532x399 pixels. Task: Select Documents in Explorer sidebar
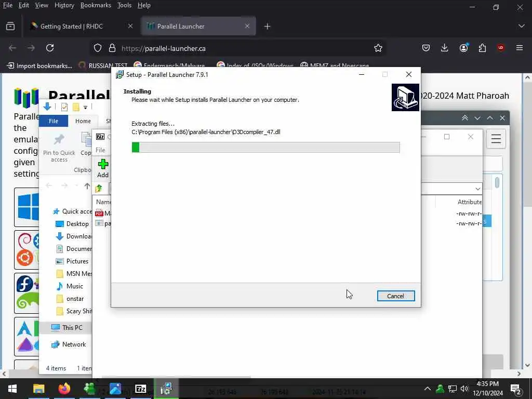click(74, 249)
